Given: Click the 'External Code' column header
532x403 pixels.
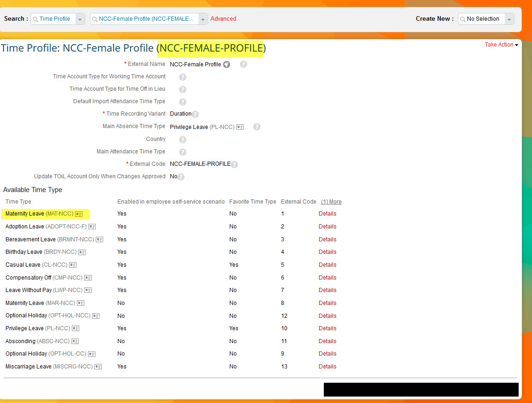Looking at the screenshot, I should point(298,202).
